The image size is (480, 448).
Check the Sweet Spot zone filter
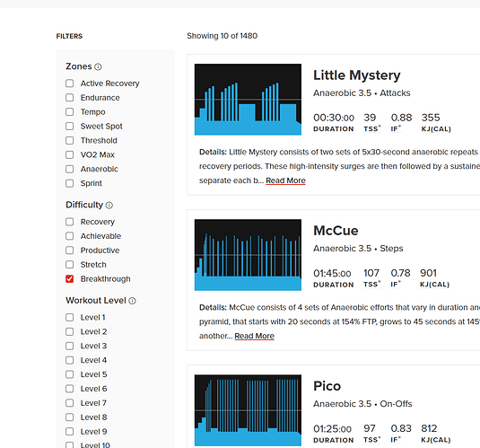69,127
